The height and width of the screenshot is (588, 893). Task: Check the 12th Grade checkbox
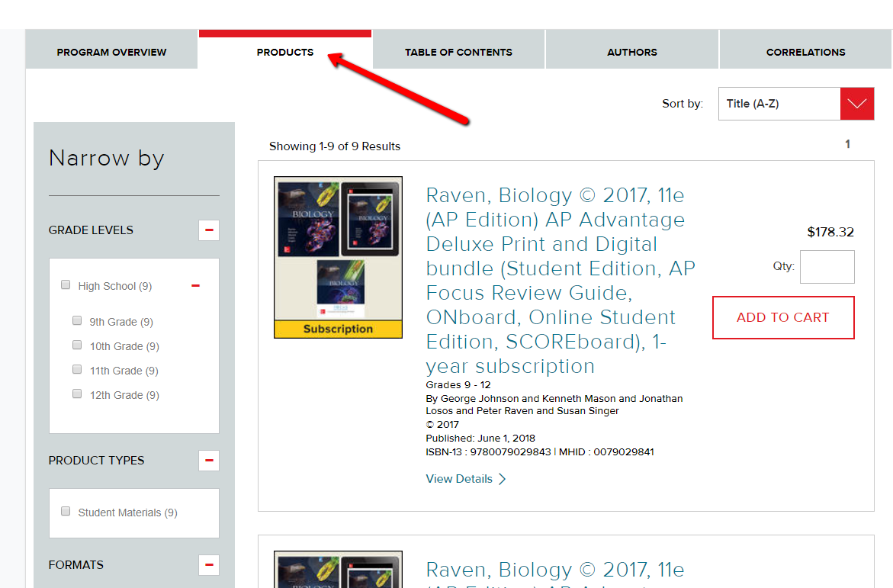tap(77, 394)
